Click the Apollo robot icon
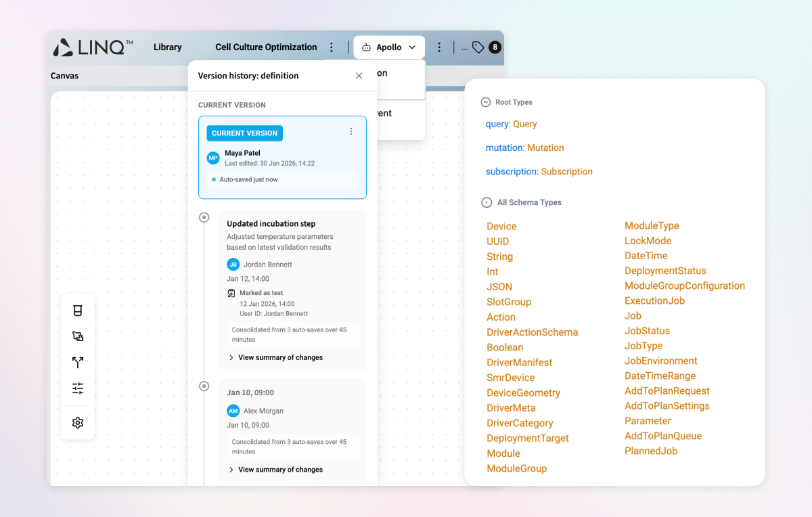Image resolution: width=812 pixels, height=517 pixels. coord(366,47)
